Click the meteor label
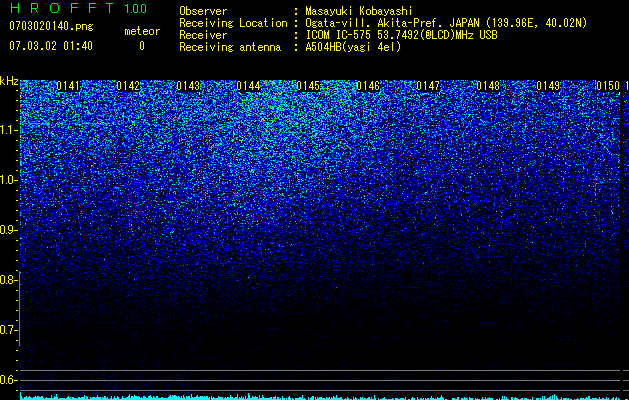The image size is (629, 400). coord(142,31)
